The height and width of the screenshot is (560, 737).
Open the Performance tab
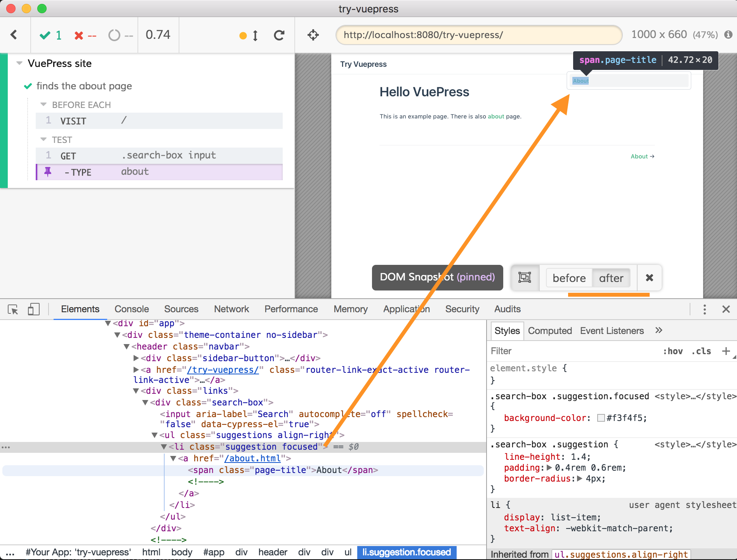click(291, 309)
